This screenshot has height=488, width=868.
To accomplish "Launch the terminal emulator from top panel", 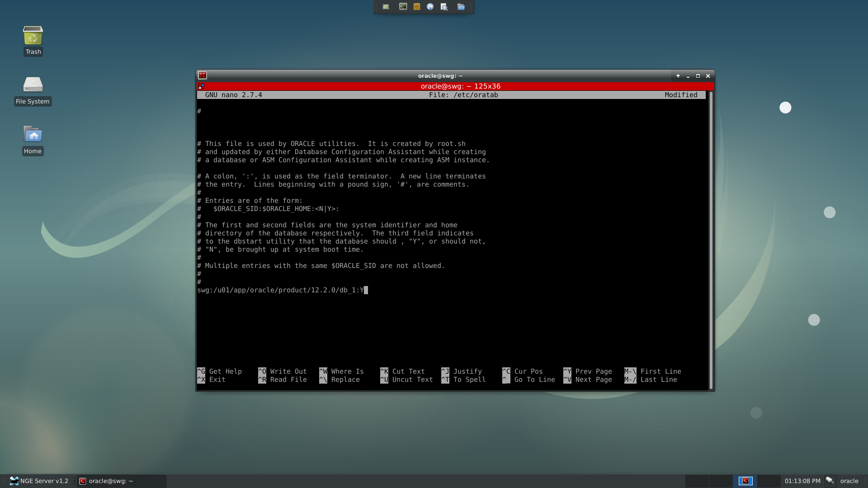I will (403, 7).
